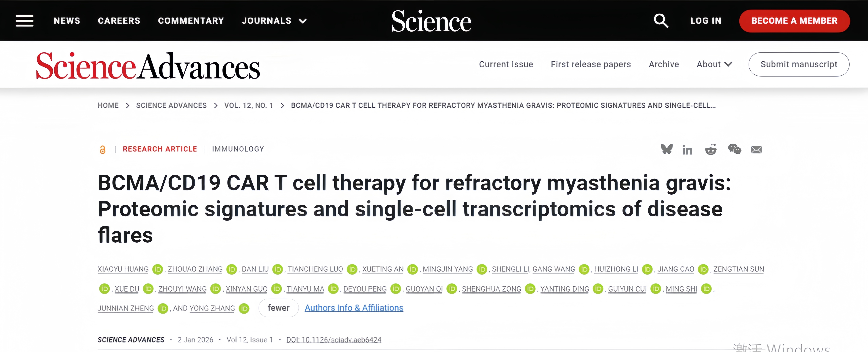Email this article via envelope icon
Image resolution: width=868 pixels, height=352 pixels.
click(x=756, y=149)
